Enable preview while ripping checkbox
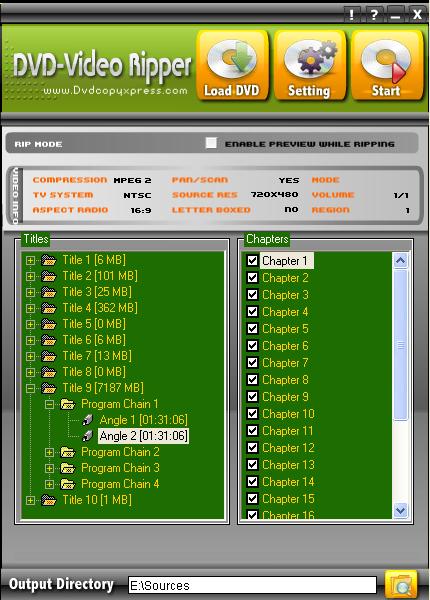 click(x=211, y=143)
